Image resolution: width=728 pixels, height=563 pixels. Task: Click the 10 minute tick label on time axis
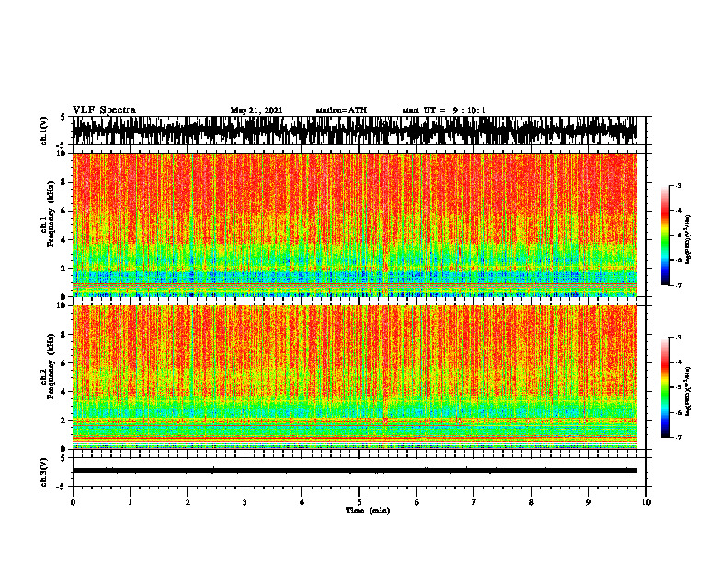tap(646, 502)
